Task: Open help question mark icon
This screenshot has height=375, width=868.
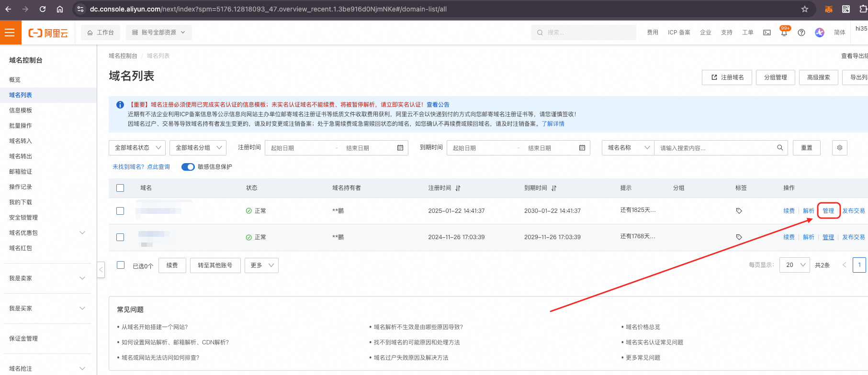Action: (801, 33)
